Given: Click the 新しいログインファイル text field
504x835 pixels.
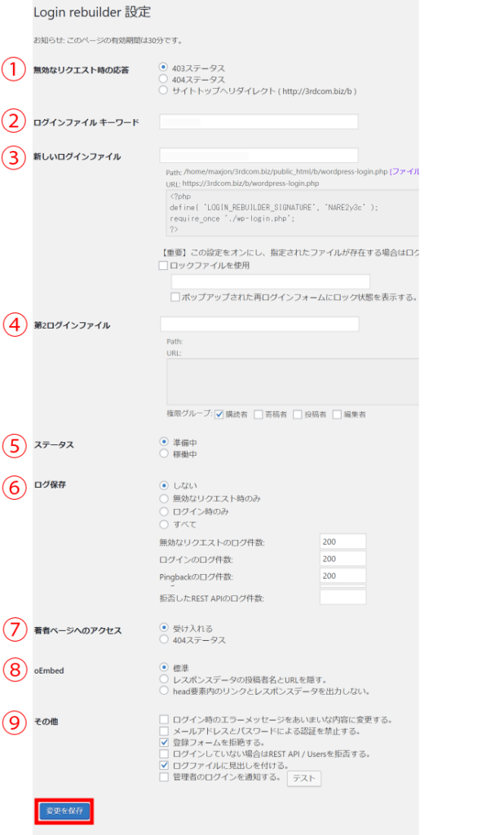Looking at the screenshot, I should click(x=259, y=155).
